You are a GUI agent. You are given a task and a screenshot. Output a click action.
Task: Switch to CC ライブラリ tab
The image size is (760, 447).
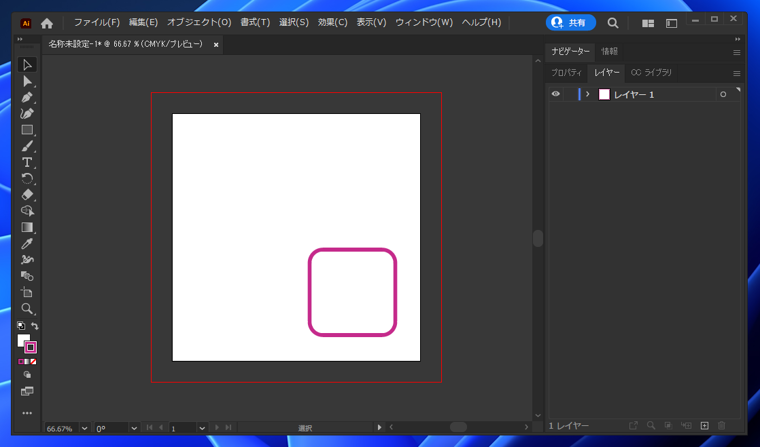(x=651, y=73)
